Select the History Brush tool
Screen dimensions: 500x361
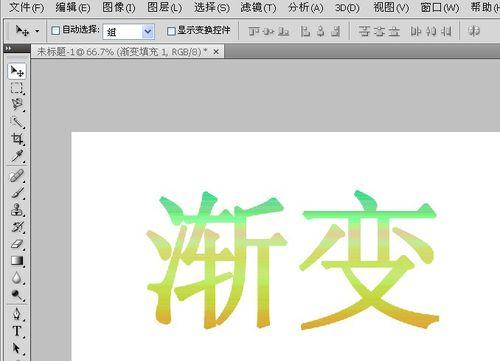17,227
